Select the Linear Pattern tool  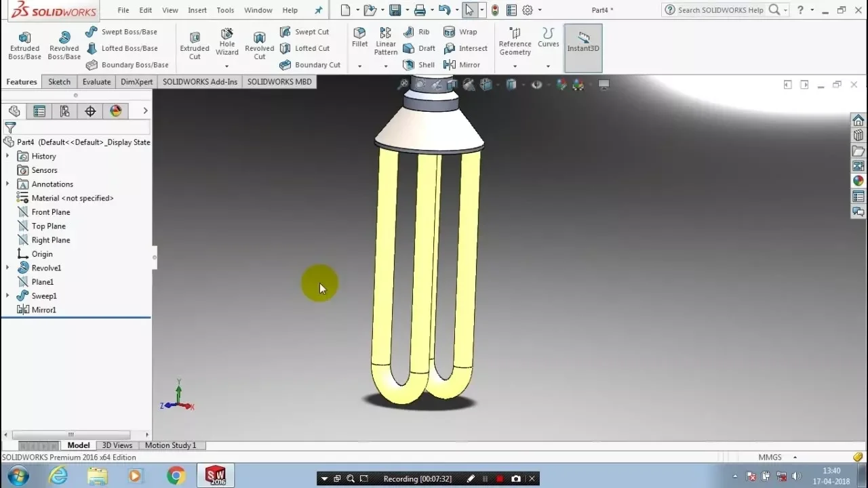(386, 42)
